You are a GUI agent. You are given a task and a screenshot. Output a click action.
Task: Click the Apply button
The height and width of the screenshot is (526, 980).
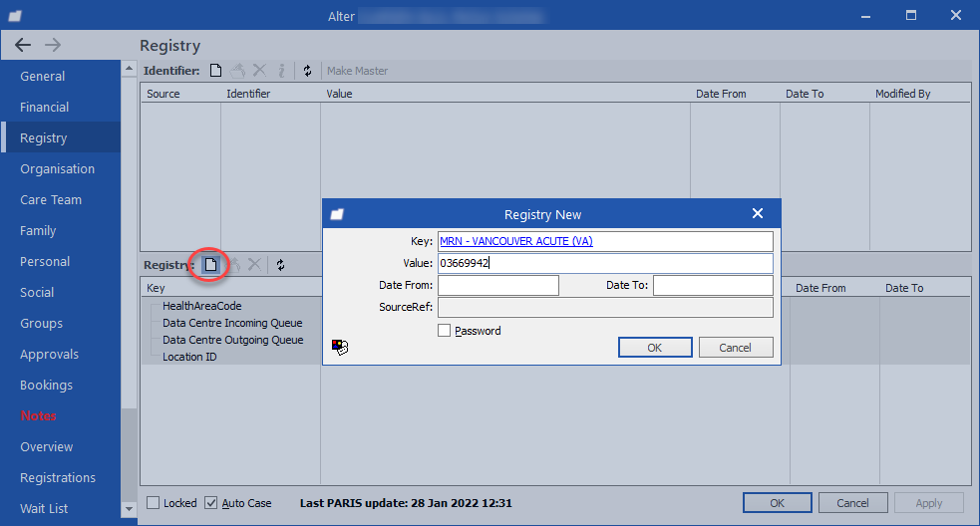pos(929,503)
